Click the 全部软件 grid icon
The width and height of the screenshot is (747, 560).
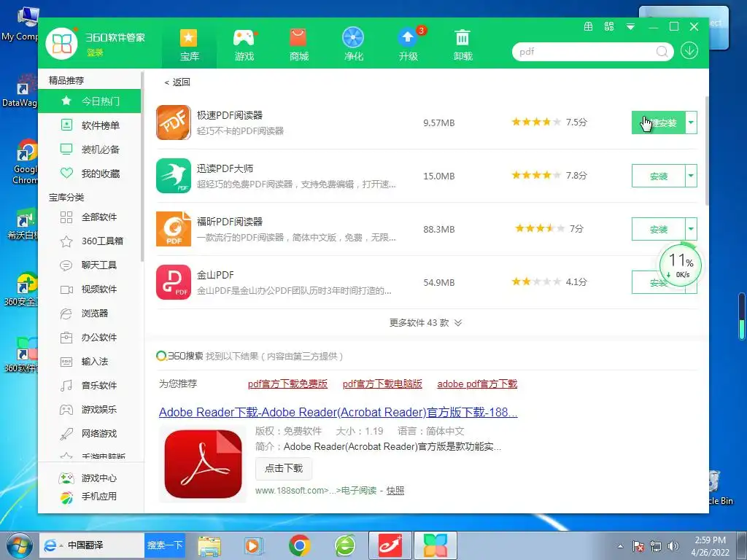tap(66, 217)
